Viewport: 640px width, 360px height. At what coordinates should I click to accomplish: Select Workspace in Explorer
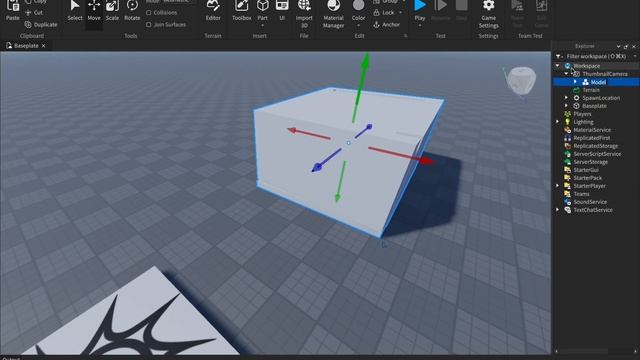click(x=587, y=66)
